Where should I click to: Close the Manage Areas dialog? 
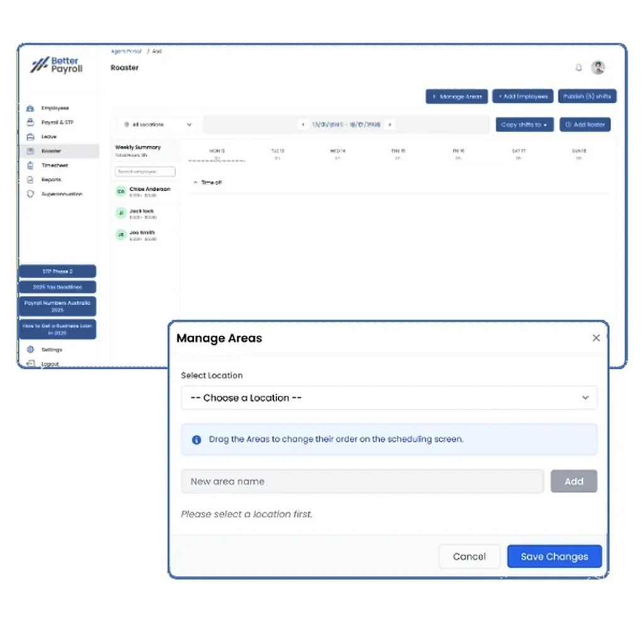click(x=596, y=338)
